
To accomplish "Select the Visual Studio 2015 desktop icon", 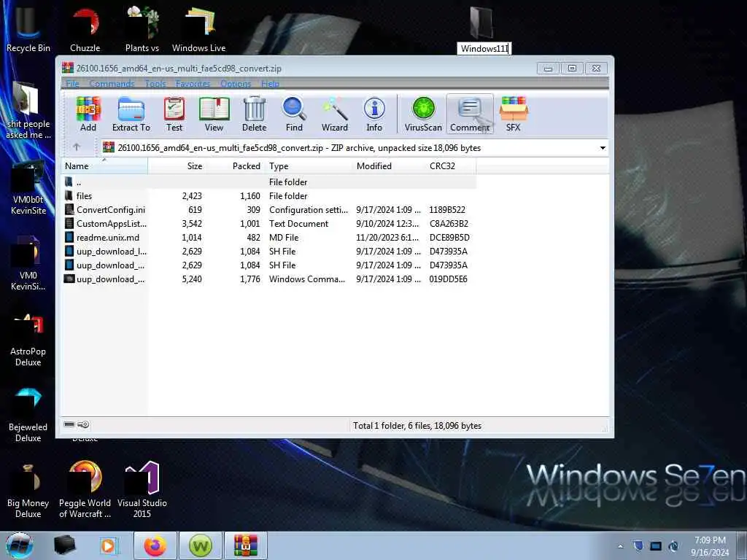I will tap(142, 489).
